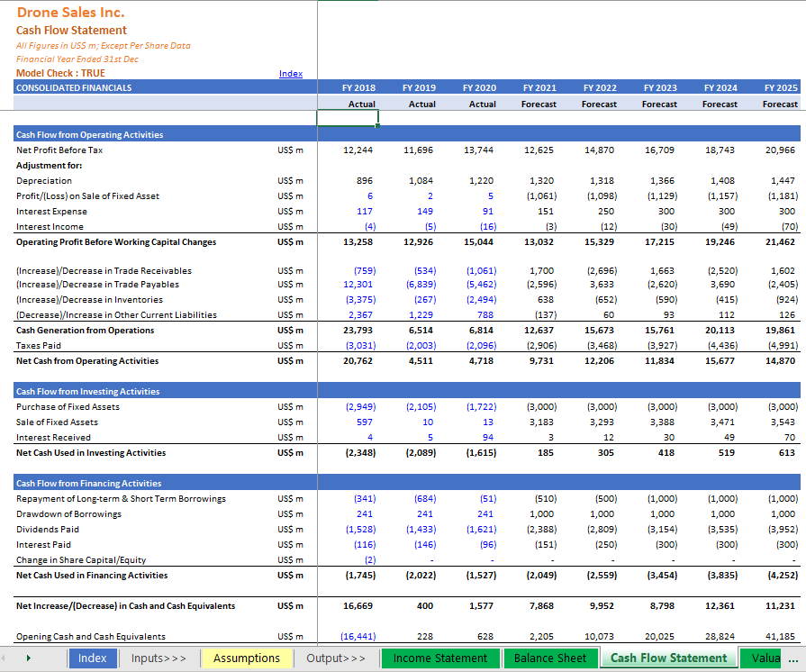Switch to the Income Statement sheet tab
The width and height of the screenshot is (806, 672).
coord(440,658)
